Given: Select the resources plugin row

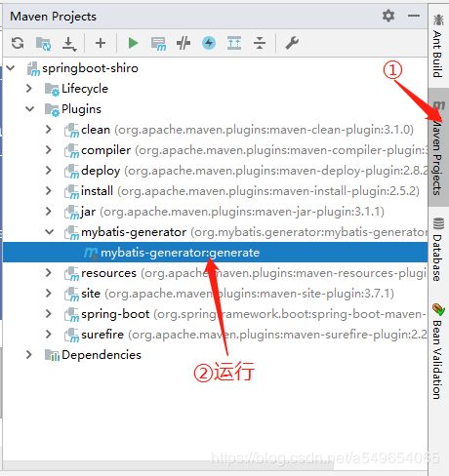Looking at the screenshot, I should tap(216, 273).
